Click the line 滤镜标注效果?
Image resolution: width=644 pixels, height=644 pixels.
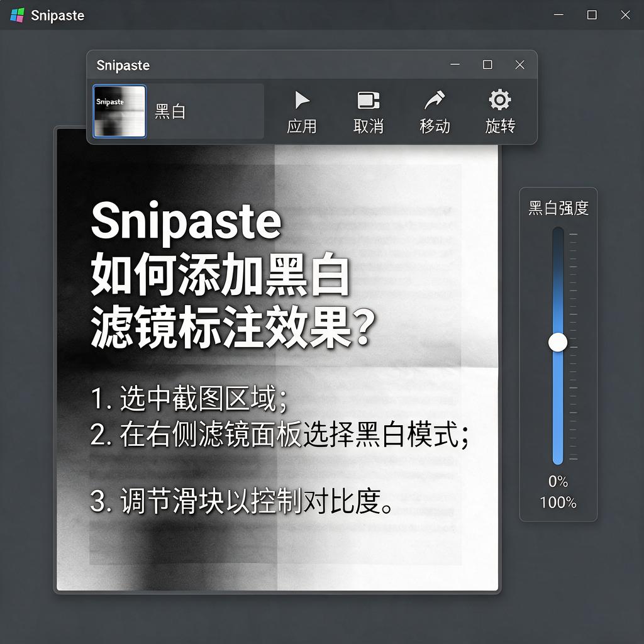coord(233,326)
